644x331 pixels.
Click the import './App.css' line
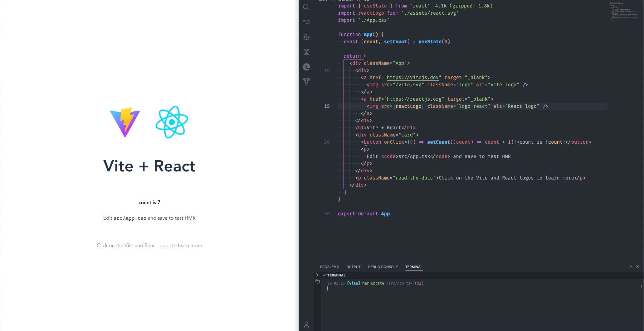pyautogui.click(x=364, y=20)
